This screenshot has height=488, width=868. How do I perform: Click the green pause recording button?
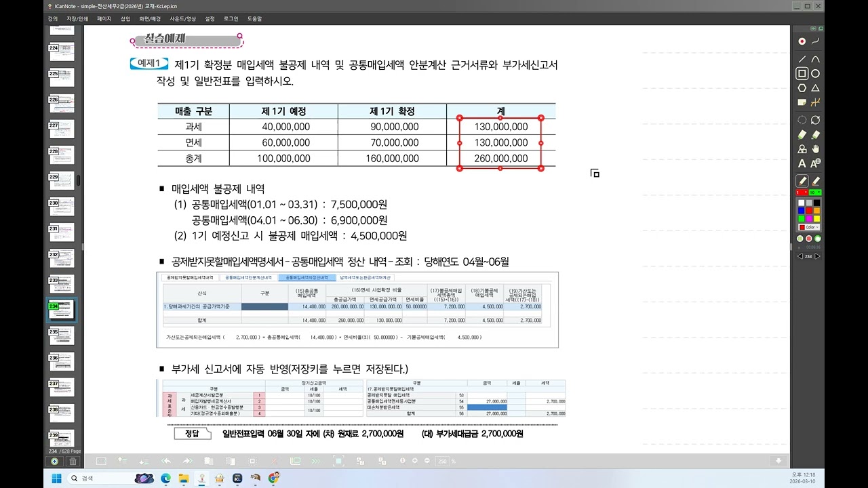[x=801, y=239]
